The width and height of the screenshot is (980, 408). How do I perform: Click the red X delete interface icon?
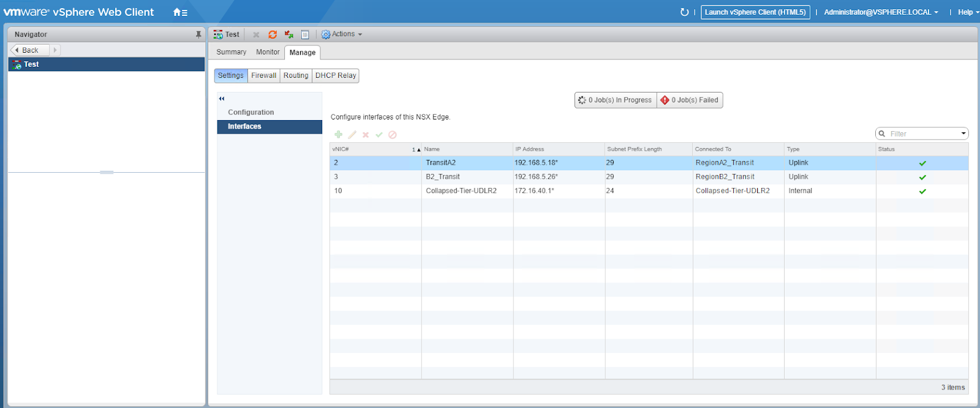[x=366, y=135]
